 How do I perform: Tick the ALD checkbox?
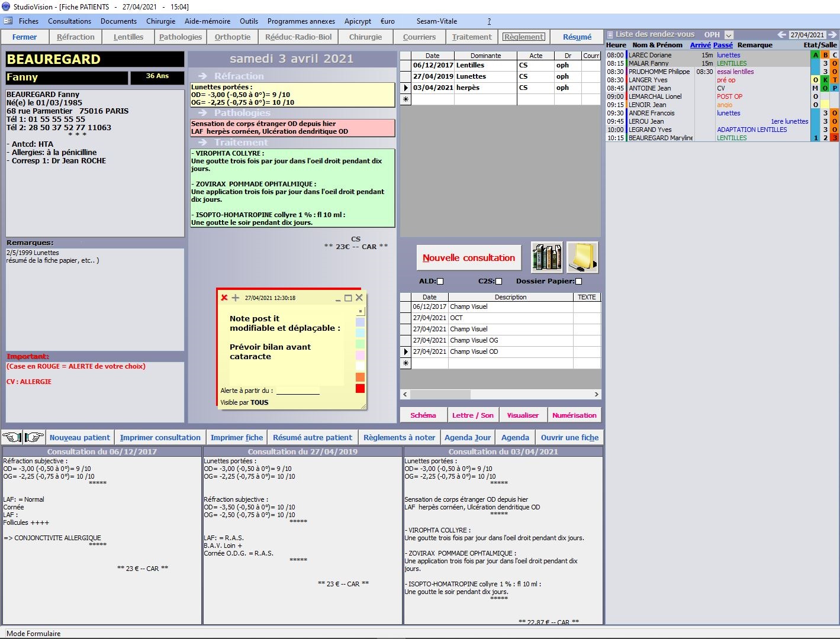click(x=440, y=282)
